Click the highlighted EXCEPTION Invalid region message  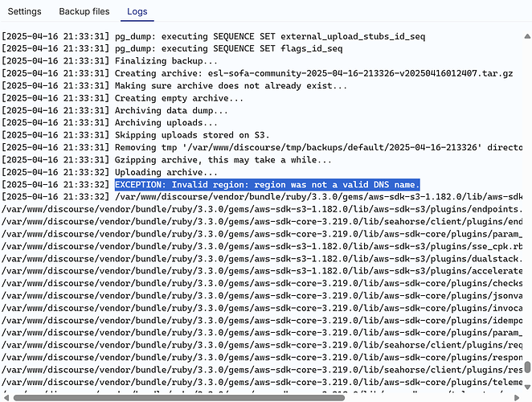(268, 185)
